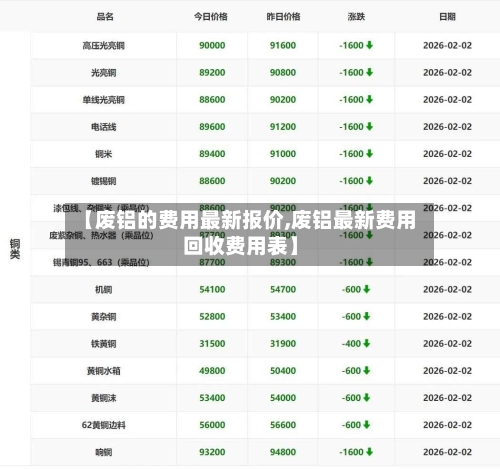This screenshot has width=500, height=469.
Task: Select the 铜米 product name
Action: coord(104,154)
